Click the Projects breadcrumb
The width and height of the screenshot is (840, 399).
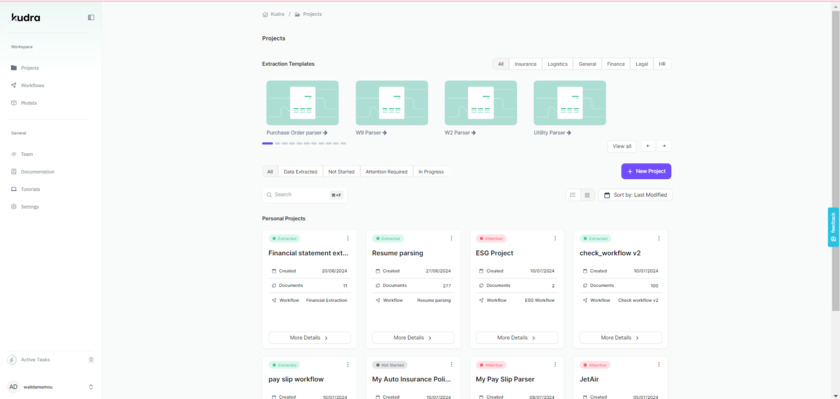308,14
